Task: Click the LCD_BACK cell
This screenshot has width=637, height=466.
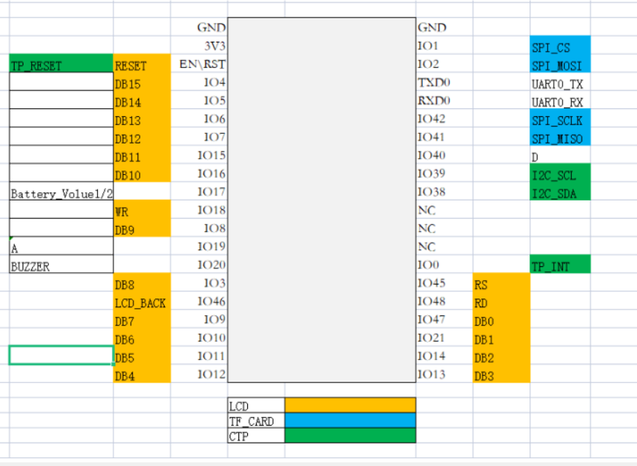Action: [142, 301]
